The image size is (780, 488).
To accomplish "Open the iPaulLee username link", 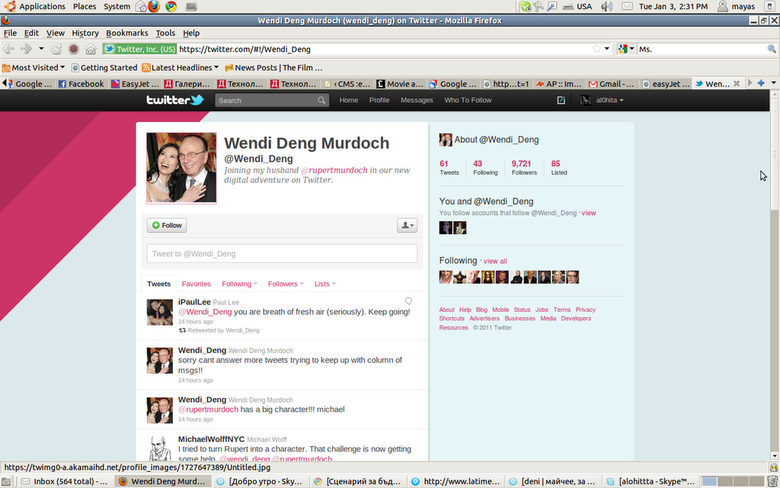I will coord(195,302).
